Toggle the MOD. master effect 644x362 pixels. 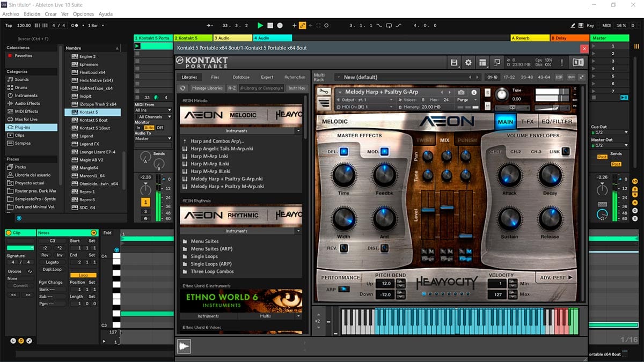click(384, 152)
